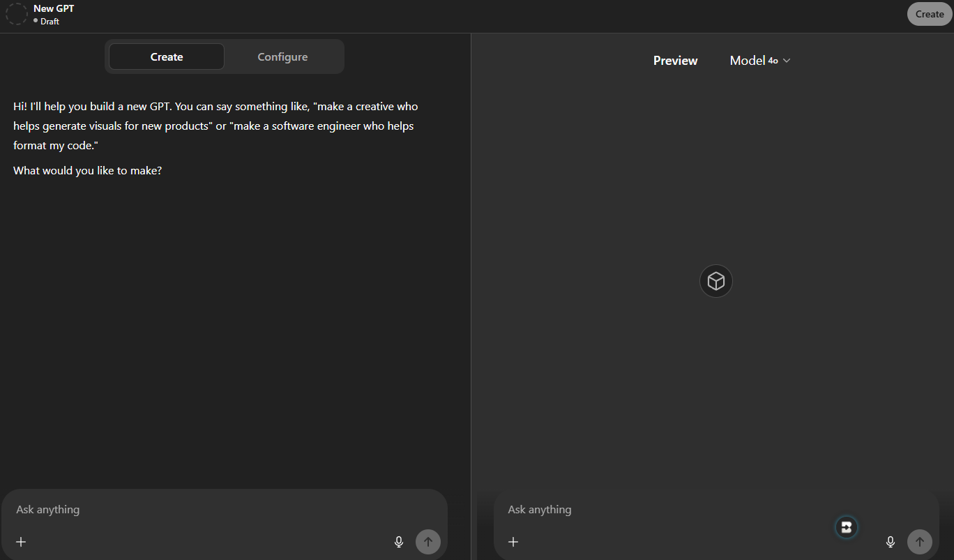Click the microphone in the Preview chat box
Viewport: 954px width, 560px height.
click(x=891, y=542)
